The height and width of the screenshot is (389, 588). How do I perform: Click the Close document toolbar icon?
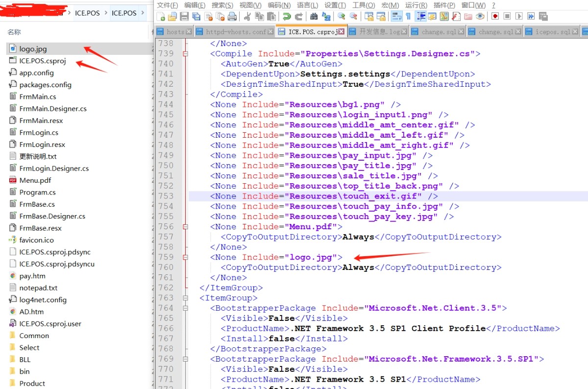click(208, 16)
